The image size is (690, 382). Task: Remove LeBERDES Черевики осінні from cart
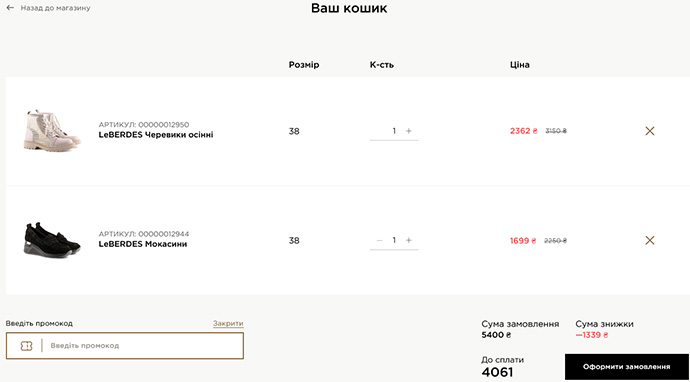[650, 131]
